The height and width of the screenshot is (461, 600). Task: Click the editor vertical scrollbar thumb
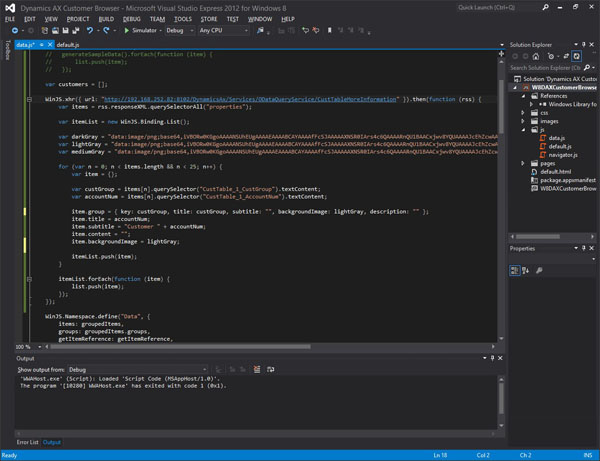pyautogui.click(x=501, y=106)
